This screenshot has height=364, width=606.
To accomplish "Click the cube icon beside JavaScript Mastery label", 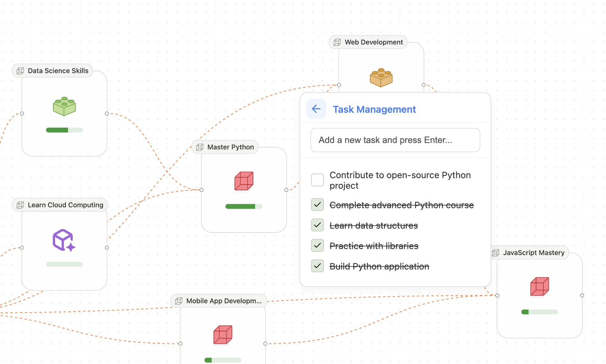I will point(496,253).
